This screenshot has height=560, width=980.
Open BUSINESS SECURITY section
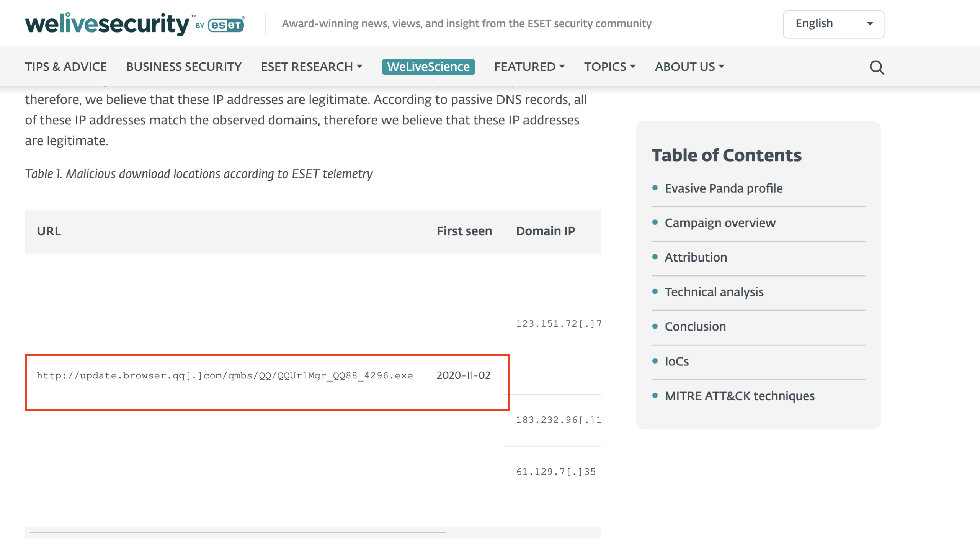click(184, 67)
